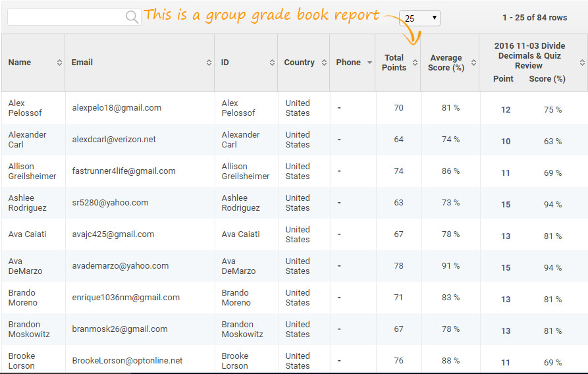
Task: Click Brooke Lorson's quiz point 11
Action: 506,363
